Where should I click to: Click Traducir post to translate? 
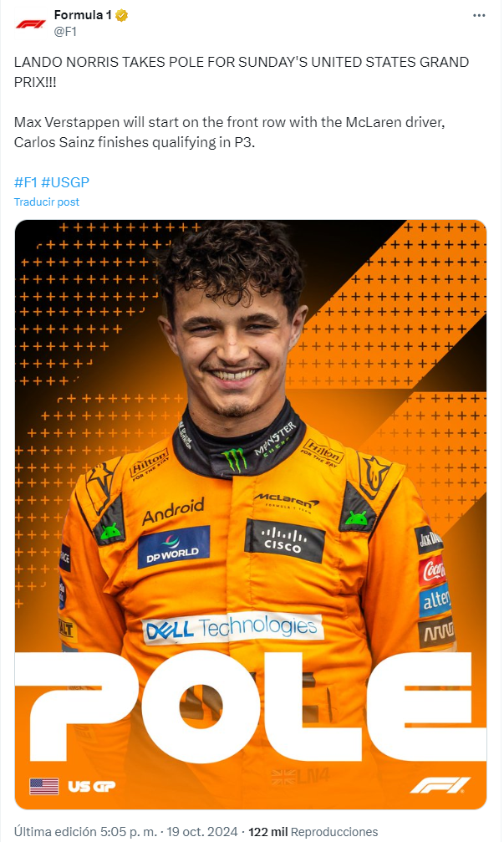pos(47,202)
